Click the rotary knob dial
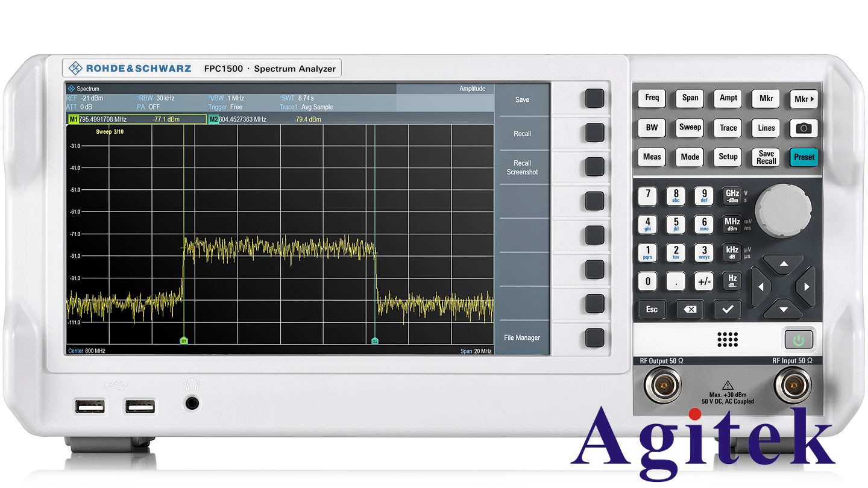The width and height of the screenshot is (868, 488). click(x=783, y=211)
